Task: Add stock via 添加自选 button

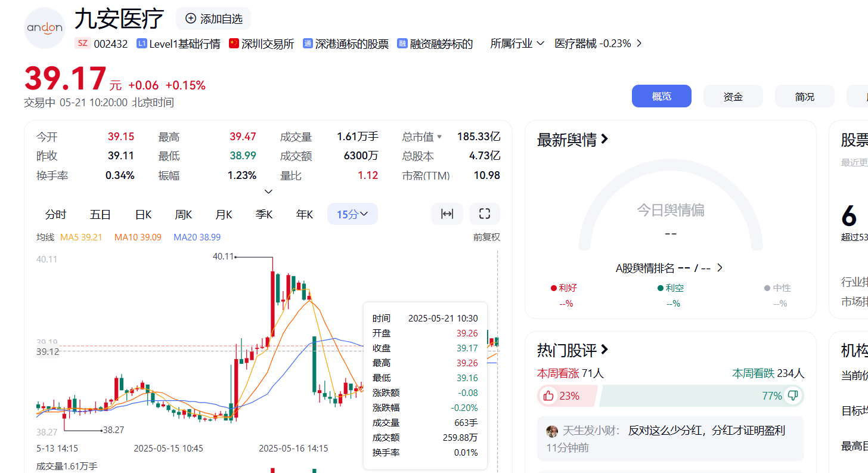Action: pyautogui.click(x=213, y=18)
